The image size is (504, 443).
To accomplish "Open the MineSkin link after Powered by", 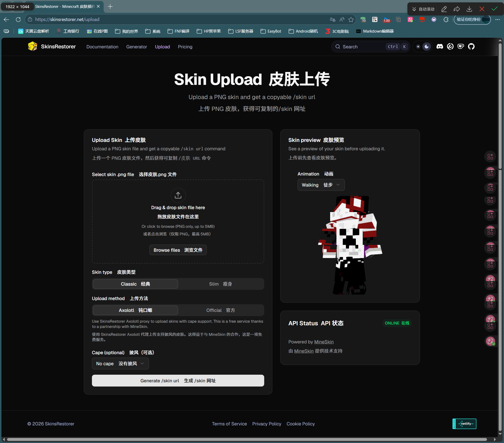I will coord(324,342).
